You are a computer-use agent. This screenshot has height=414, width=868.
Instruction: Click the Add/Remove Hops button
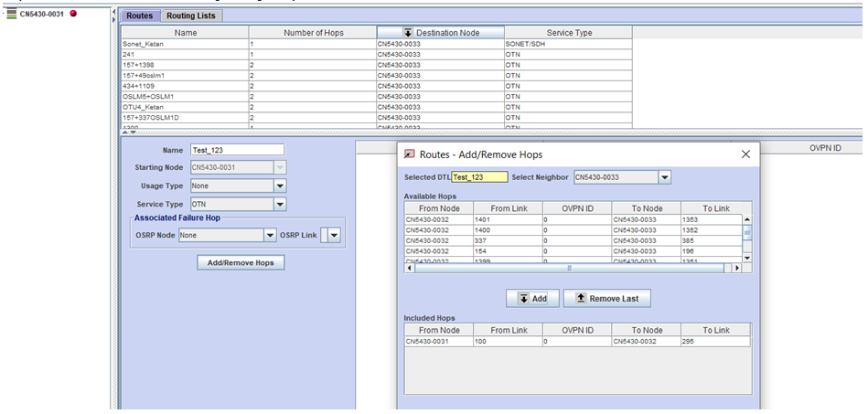[241, 263]
